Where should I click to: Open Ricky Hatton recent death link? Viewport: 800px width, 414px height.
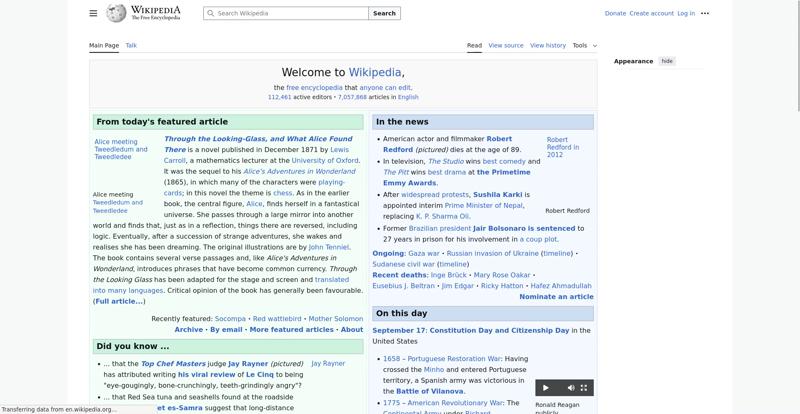click(x=502, y=286)
